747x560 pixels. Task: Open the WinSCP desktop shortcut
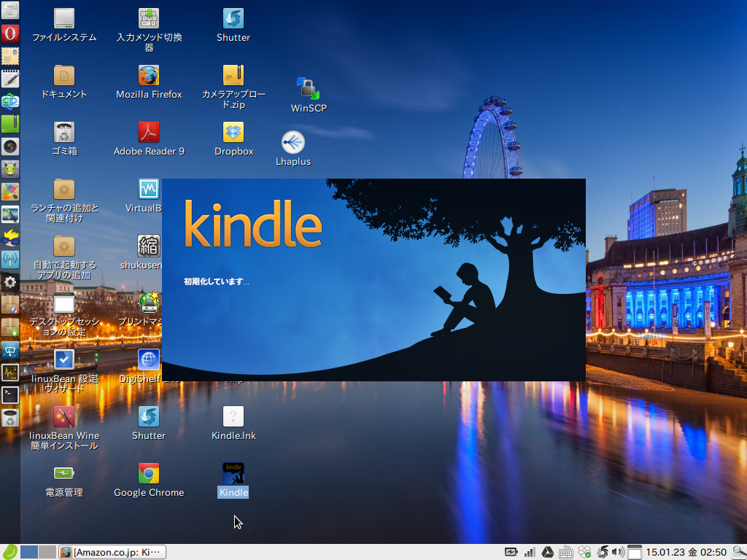click(309, 88)
